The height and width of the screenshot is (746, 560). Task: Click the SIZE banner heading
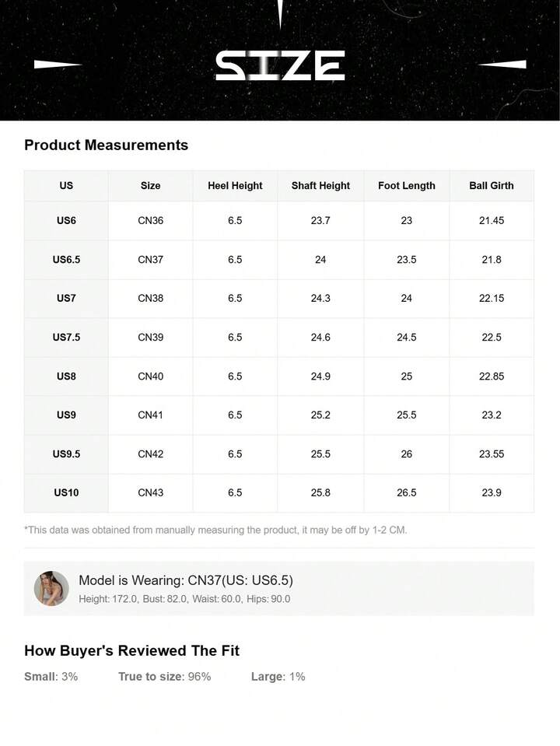pyautogui.click(x=280, y=65)
